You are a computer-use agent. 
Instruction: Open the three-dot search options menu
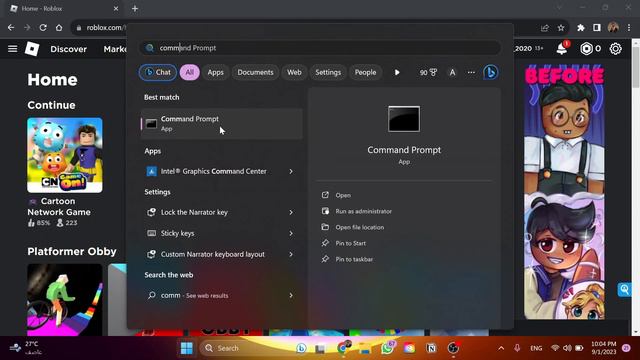point(471,72)
